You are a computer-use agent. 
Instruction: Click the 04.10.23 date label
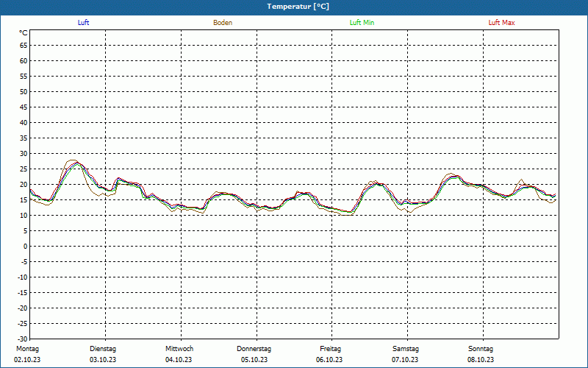click(x=179, y=360)
